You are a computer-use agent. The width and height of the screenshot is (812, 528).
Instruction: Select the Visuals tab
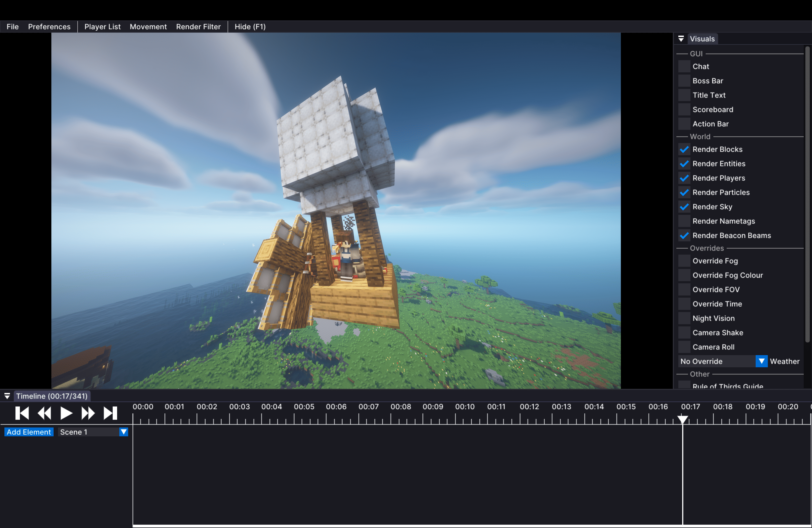702,39
